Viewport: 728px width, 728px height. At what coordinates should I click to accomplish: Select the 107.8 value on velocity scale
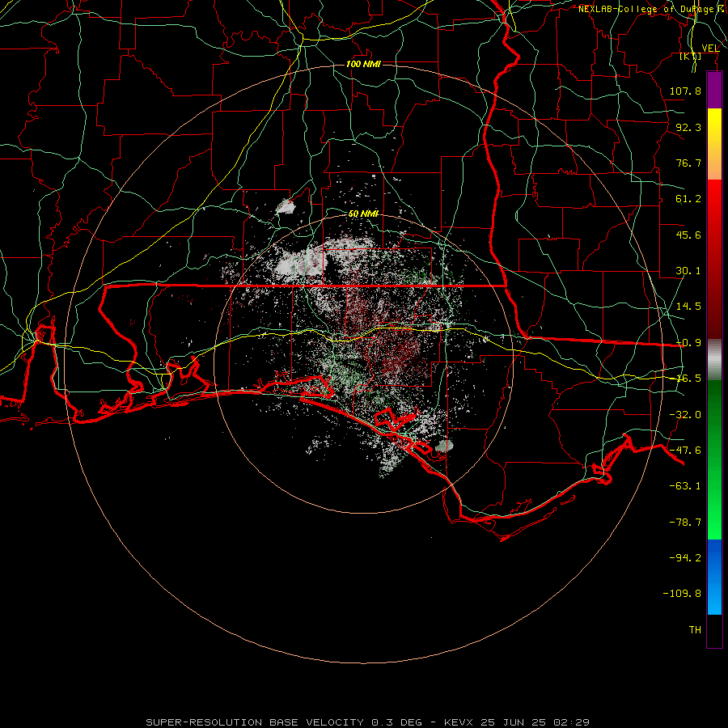[x=685, y=91]
